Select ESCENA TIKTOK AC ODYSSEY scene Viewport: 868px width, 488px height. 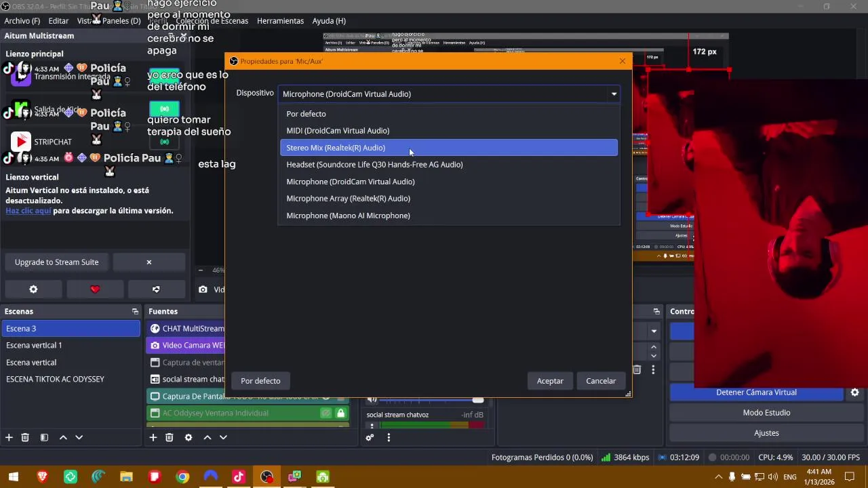[x=71, y=380]
